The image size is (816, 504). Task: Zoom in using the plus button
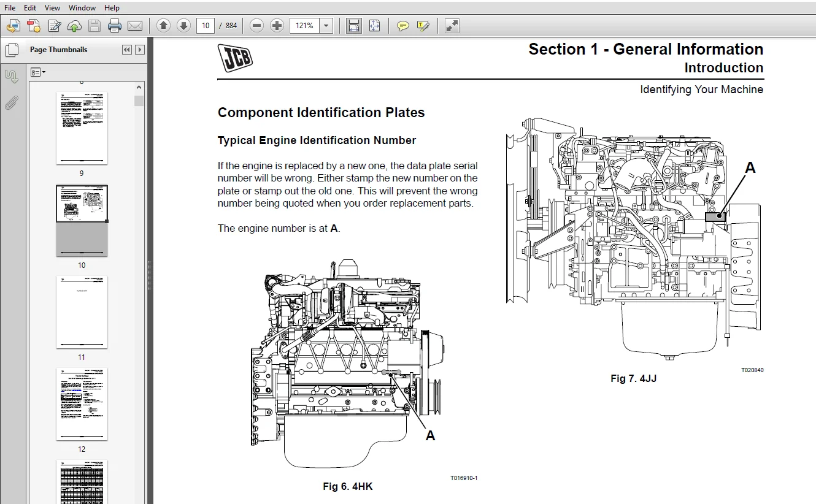tap(277, 26)
